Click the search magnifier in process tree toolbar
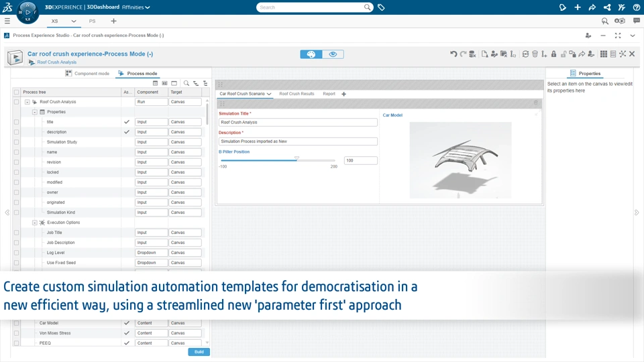 [x=186, y=83]
